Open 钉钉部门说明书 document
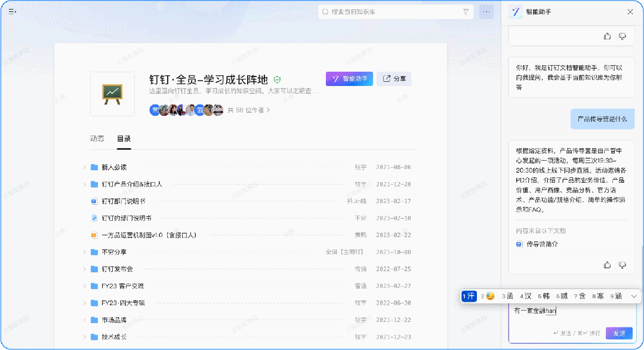Image resolution: width=644 pixels, height=350 pixels. coord(123,201)
